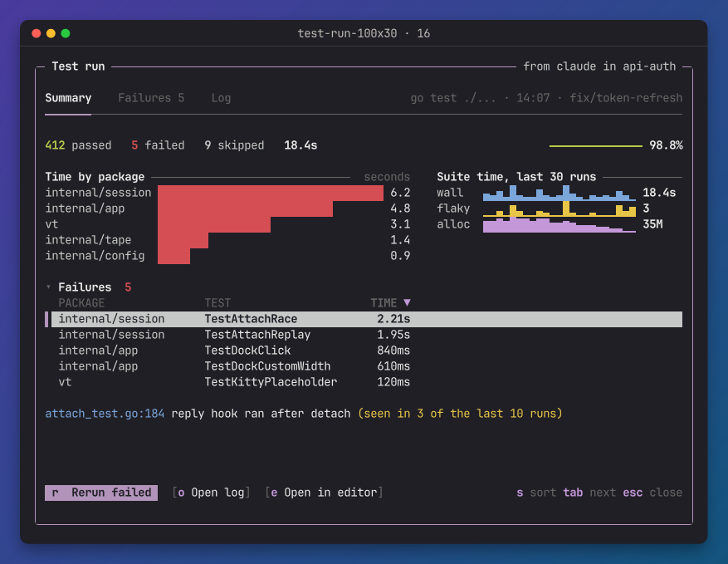Viewport: 728px width, 564px height.
Task: Click the wall sparkline chart
Action: [x=559, y=193]
